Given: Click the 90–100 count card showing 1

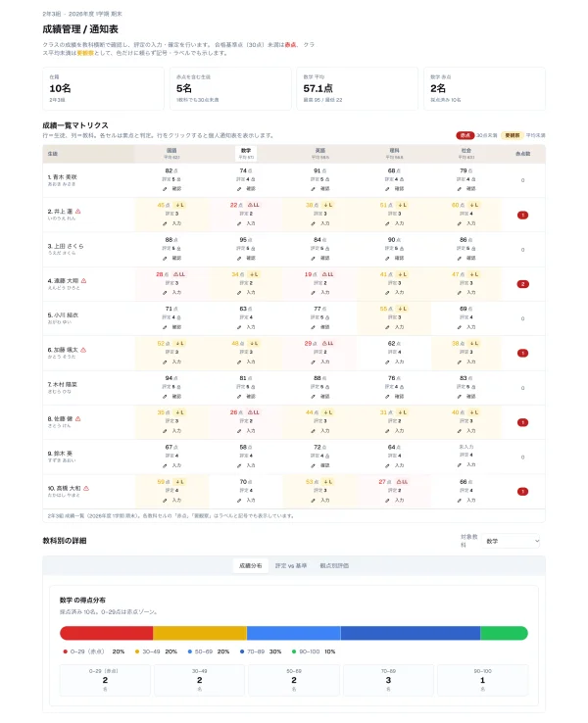Looking at the screenshot, I should click(483, 680).
